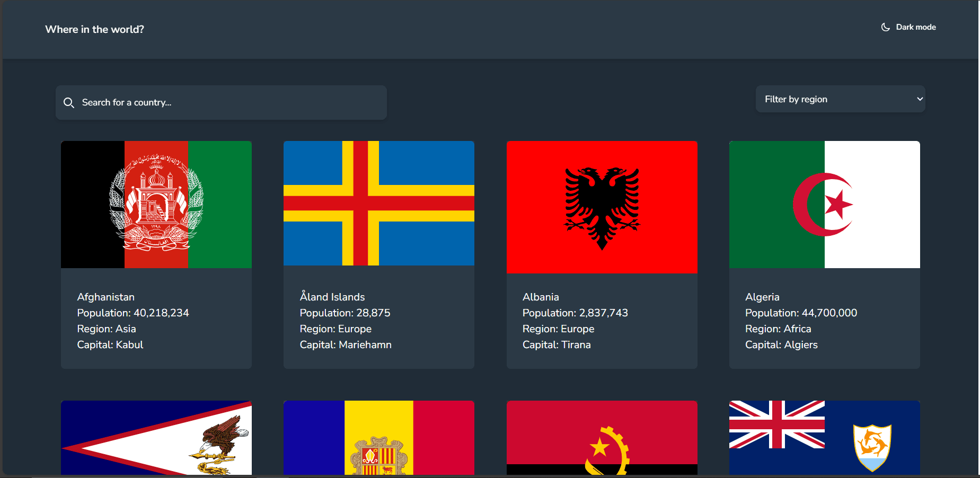Click Capital: Kabul text
This screenshot has width=980, height=478.
click(110, 344)
